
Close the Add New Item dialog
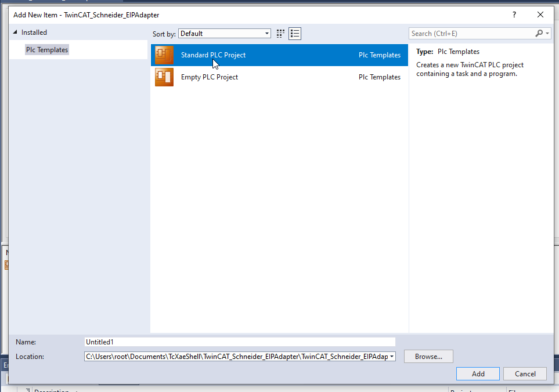click(540, 14)
